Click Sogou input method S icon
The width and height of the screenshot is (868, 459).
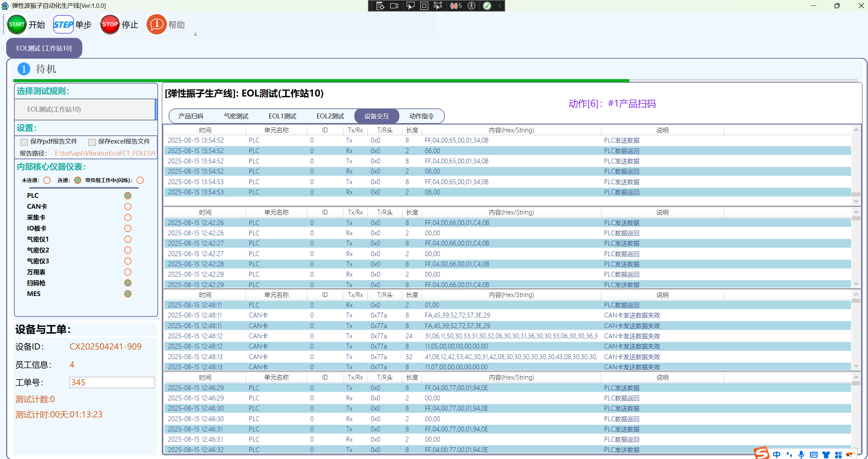pyautogui.click(x=761, y=453)
